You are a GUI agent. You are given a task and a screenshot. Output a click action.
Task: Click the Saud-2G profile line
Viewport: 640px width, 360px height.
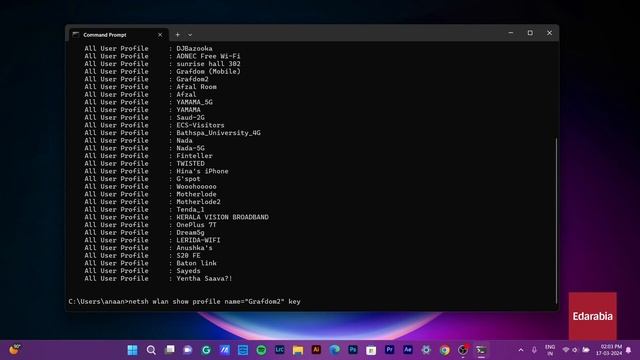coord(144,118)
